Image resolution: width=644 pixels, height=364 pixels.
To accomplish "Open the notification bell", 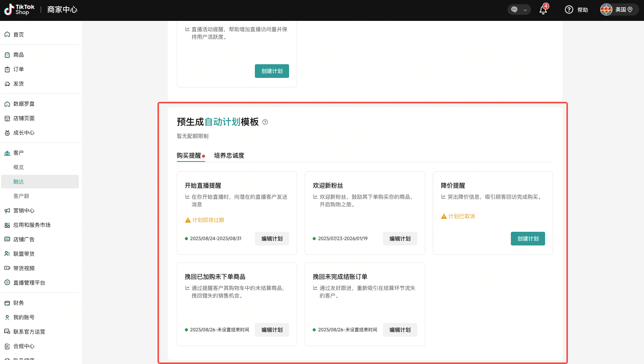I will pos(543,10).
